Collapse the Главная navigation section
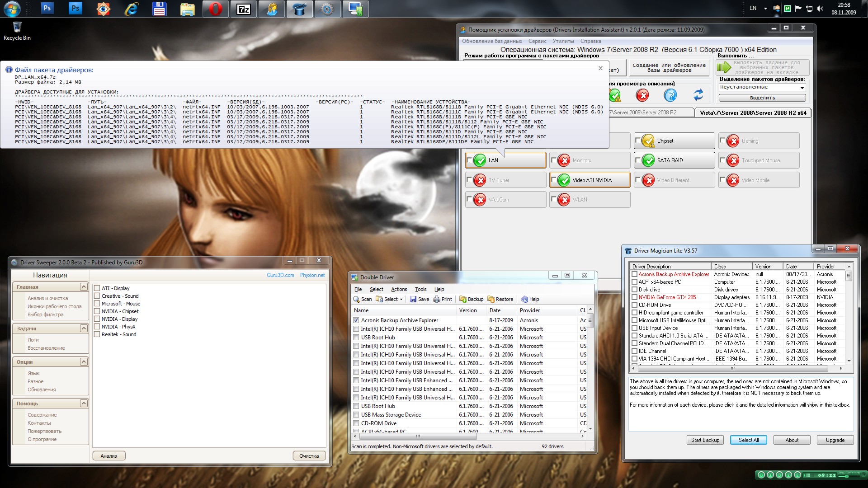The width and height of the screenshot is (868, 488). [x=84, y=287]
